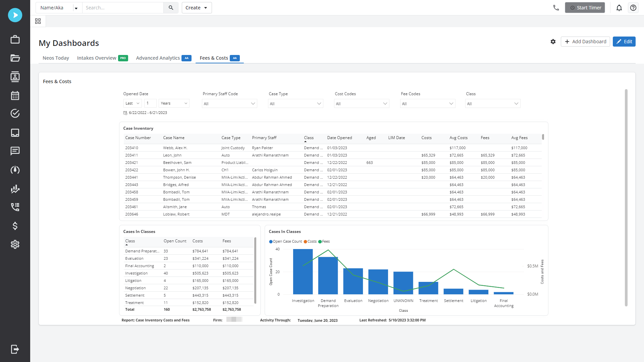Expand the Primary Staff Code filter
This screenshot has width=644, height=362.
click(229, 104)
